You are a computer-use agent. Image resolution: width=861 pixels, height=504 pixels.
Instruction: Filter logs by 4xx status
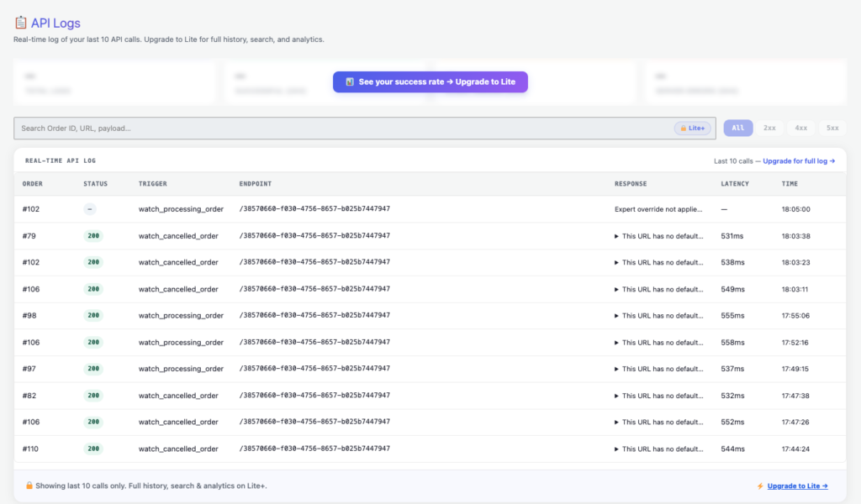801,128
